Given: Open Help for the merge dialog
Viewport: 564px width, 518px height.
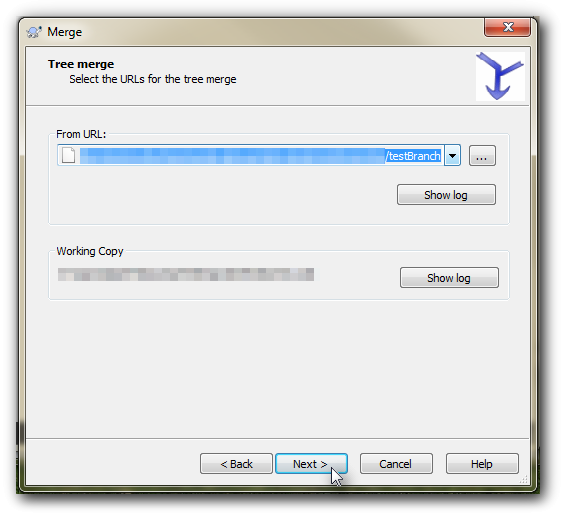Looking at the screenshot, I should click(x=482, y=464).
